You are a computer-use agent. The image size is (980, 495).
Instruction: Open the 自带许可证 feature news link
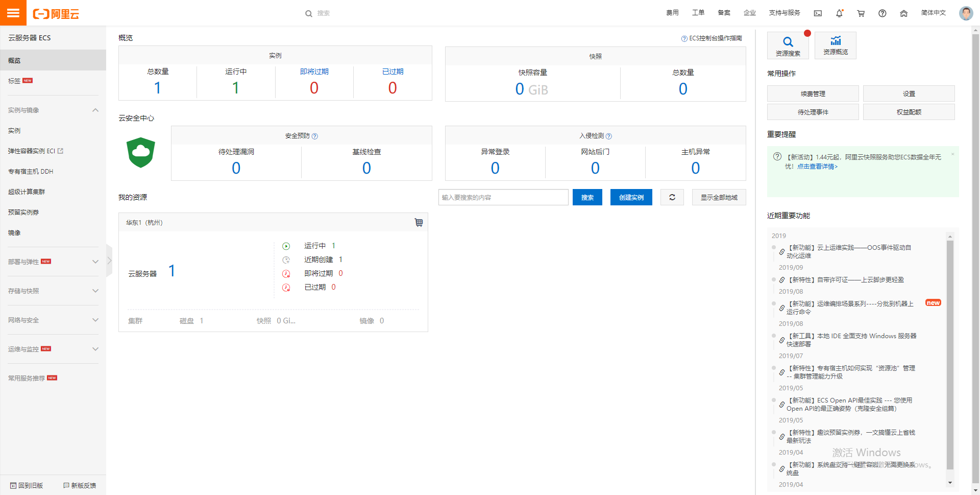(846, 280)
